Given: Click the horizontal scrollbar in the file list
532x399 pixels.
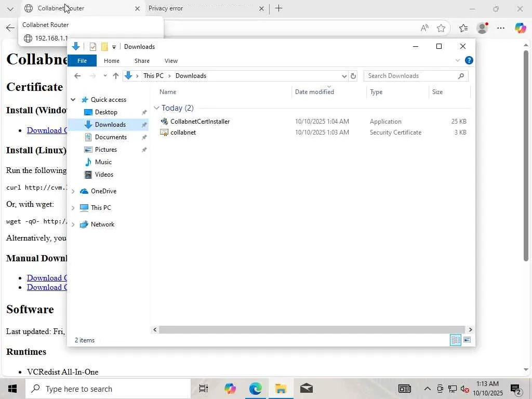Looking at the screenshot, I should click(312, 329).
